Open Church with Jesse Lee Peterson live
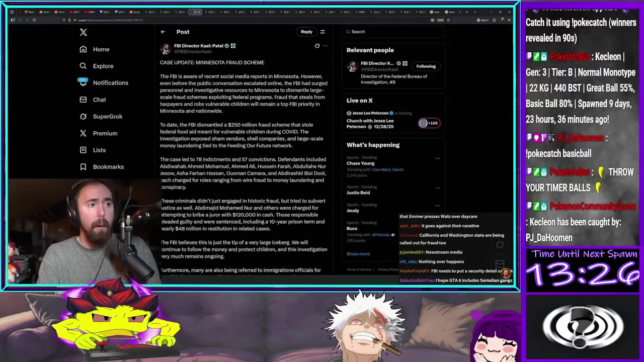Screen dimensions: 644x362 [370, 124]
